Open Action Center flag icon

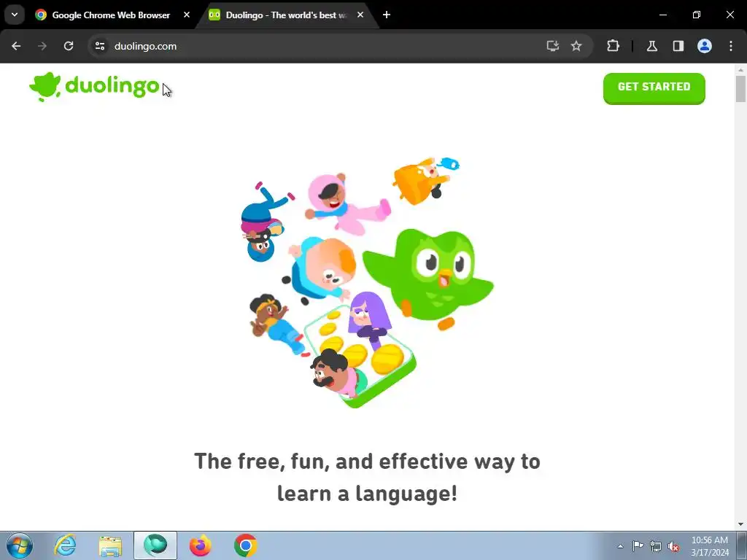tap(638, 545)
